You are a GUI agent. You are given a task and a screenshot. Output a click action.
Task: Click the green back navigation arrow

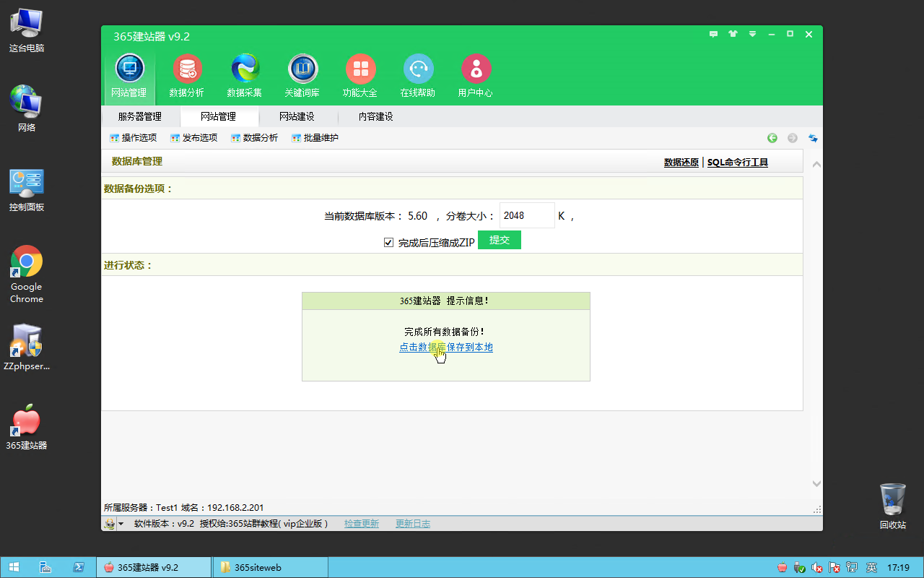[x=772, y=138]
